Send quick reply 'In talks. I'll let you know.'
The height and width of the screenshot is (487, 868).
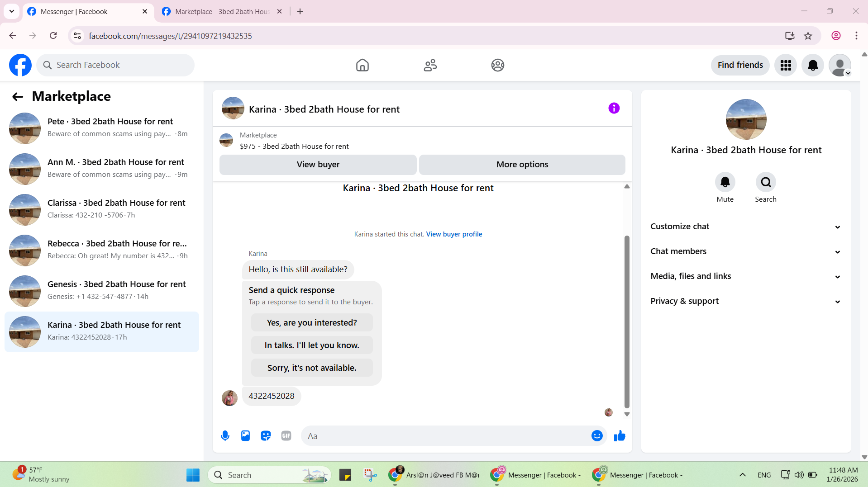[312, 345]
